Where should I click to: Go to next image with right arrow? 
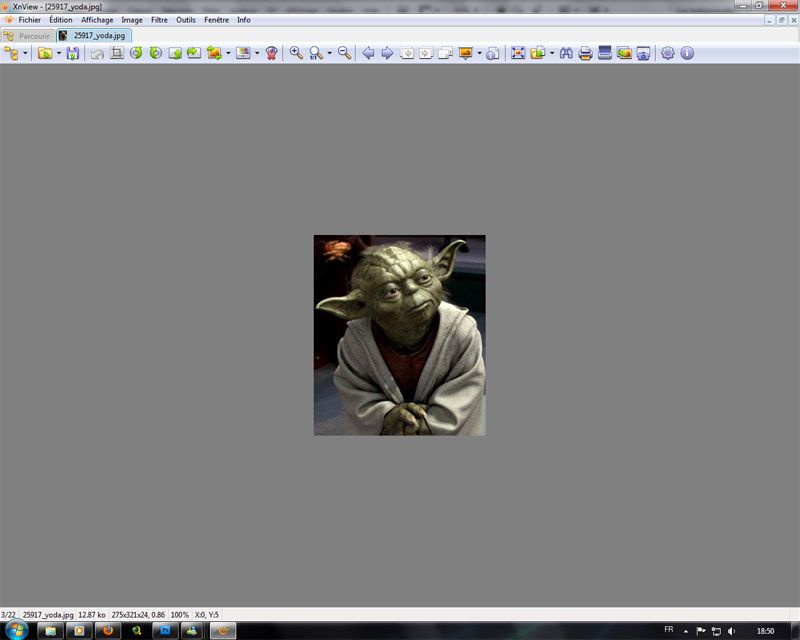tap(387, 53)
